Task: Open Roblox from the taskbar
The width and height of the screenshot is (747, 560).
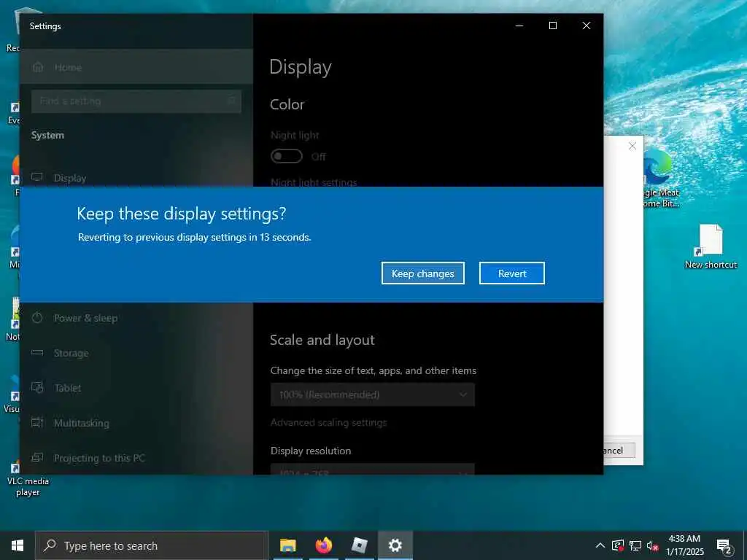Action: pos(359,545)
